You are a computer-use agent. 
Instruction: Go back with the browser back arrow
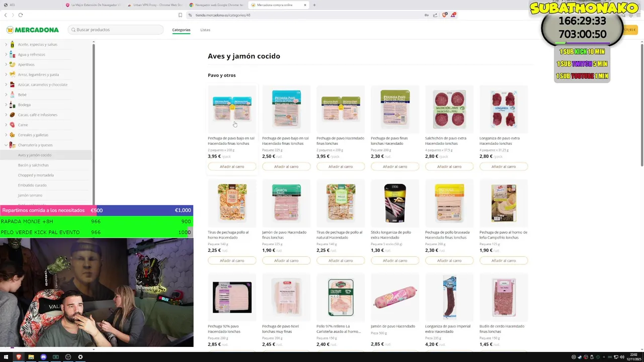(x=6, y=15)
